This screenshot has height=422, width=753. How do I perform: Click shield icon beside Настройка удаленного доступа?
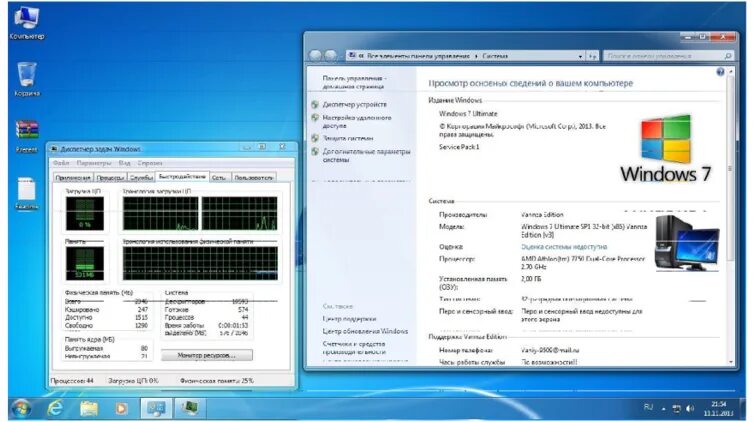tap(315, 118)
